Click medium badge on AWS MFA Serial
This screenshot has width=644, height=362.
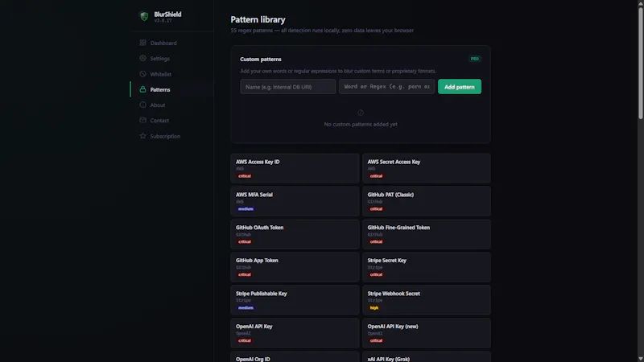point(246,209)
